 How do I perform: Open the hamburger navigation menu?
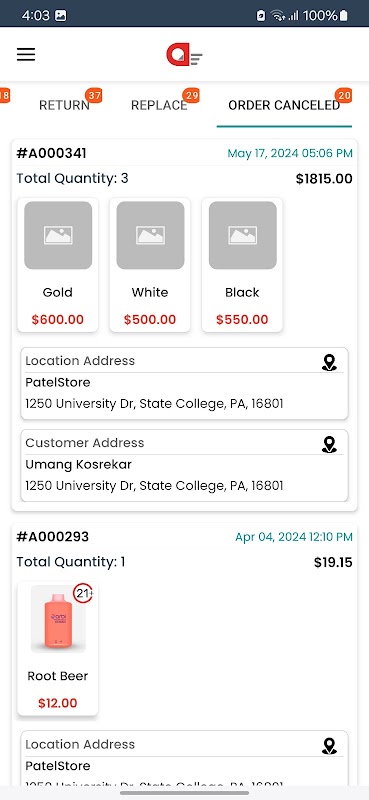coord(26,55)
